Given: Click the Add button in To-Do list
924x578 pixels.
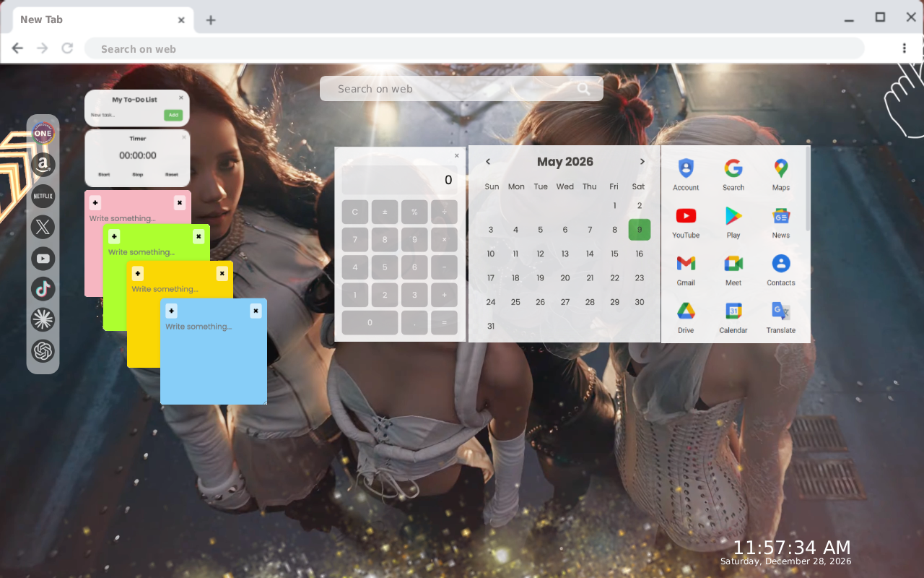Looking at the screenshot, I should [173, 115].
